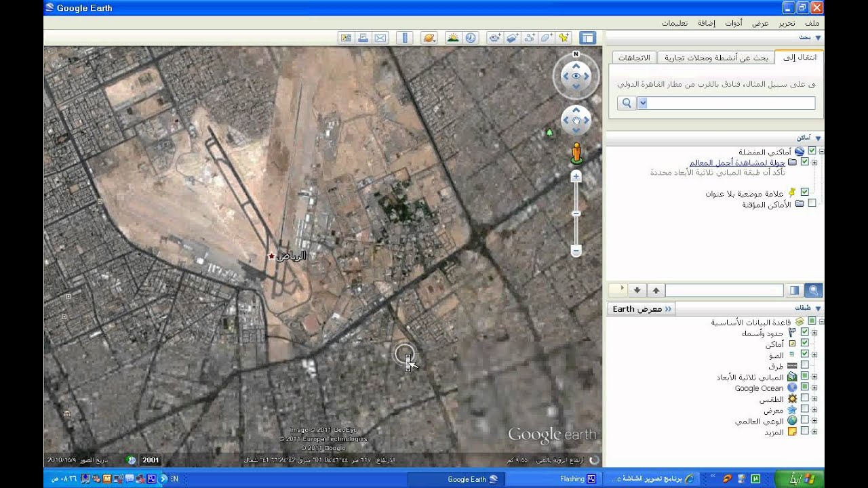
Task: Collapse the بحث search panel arrow
Action: tap(818, 38)
